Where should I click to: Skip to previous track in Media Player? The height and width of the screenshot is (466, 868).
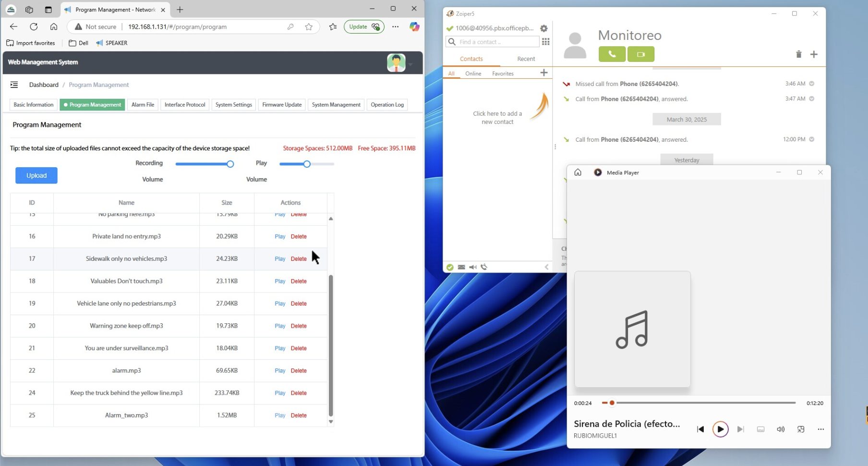700,429
